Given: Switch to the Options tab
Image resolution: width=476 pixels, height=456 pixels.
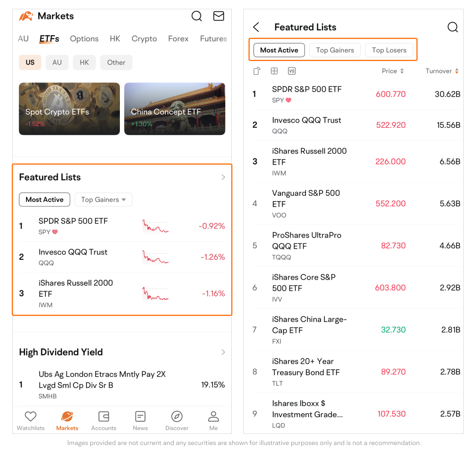Looking at the screenshot, I should tap(84, 39).
